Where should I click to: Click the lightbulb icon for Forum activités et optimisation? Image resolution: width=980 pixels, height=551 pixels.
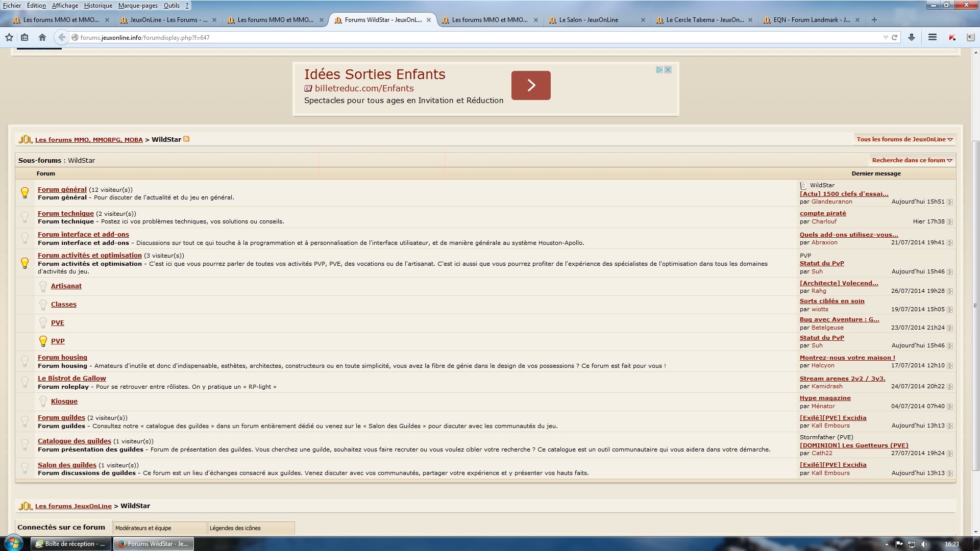[24, 263]
